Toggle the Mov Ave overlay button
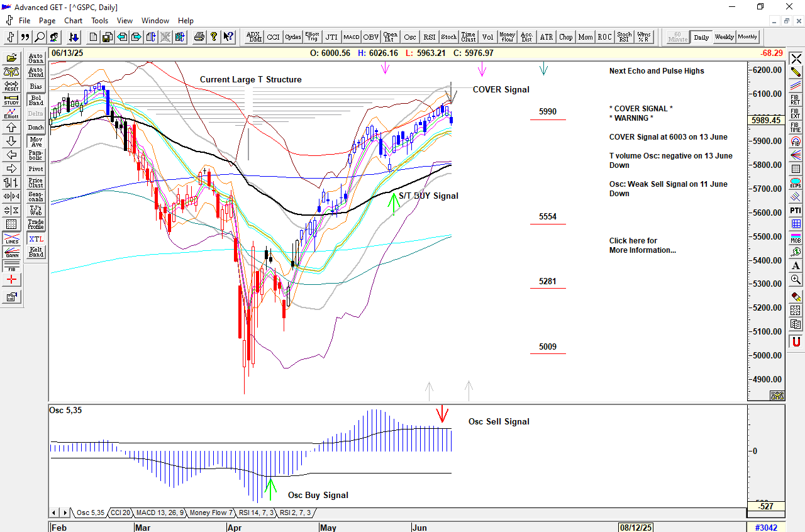805x532 pixels. [x=36, y=141]
